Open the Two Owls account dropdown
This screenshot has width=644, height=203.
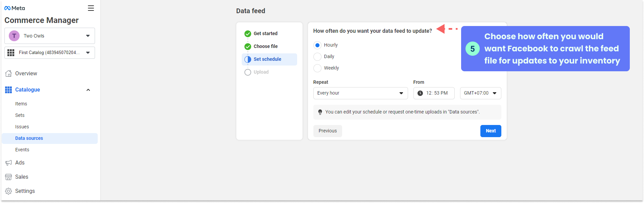50,36
